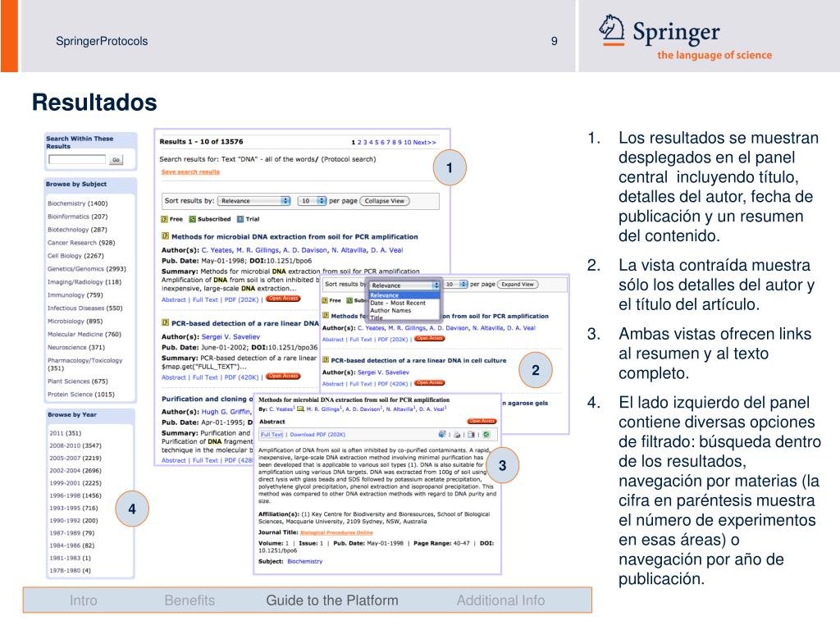Click the printer icon in the abstract toolbar
The height and width of the screenshot is (630, 840).
457,435
